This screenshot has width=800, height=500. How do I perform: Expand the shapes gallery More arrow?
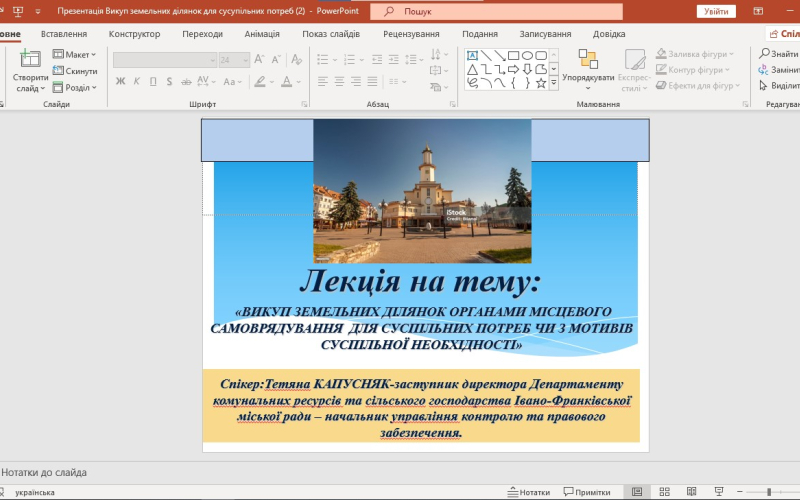pyautogui.click(x=555, y=84)
